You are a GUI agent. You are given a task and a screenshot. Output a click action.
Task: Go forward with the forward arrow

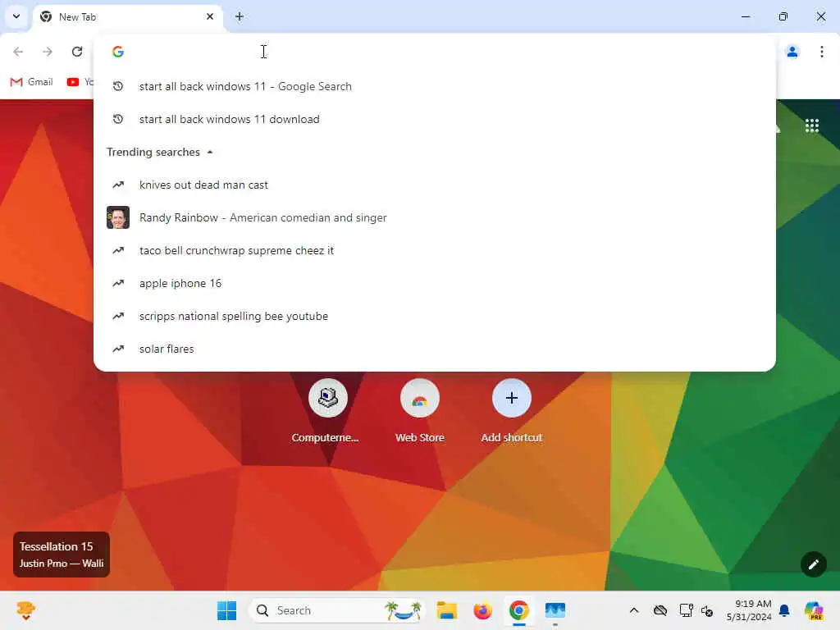point(47,52)
